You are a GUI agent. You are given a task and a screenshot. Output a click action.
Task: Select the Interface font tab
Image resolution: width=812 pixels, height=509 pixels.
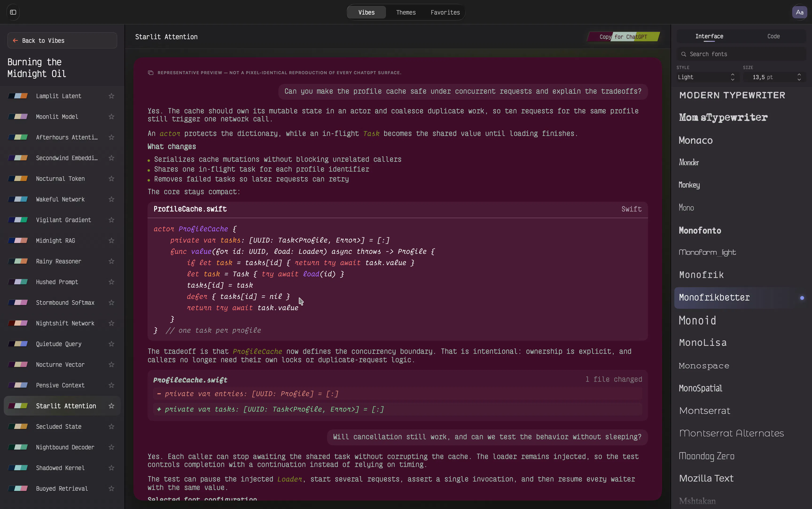point(709,36)
